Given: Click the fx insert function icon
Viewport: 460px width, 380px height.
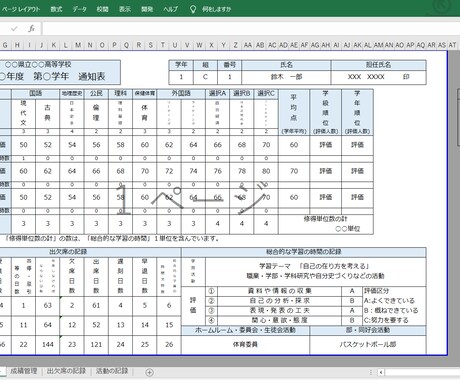Looking at the screenshot, I should (31, 29).
